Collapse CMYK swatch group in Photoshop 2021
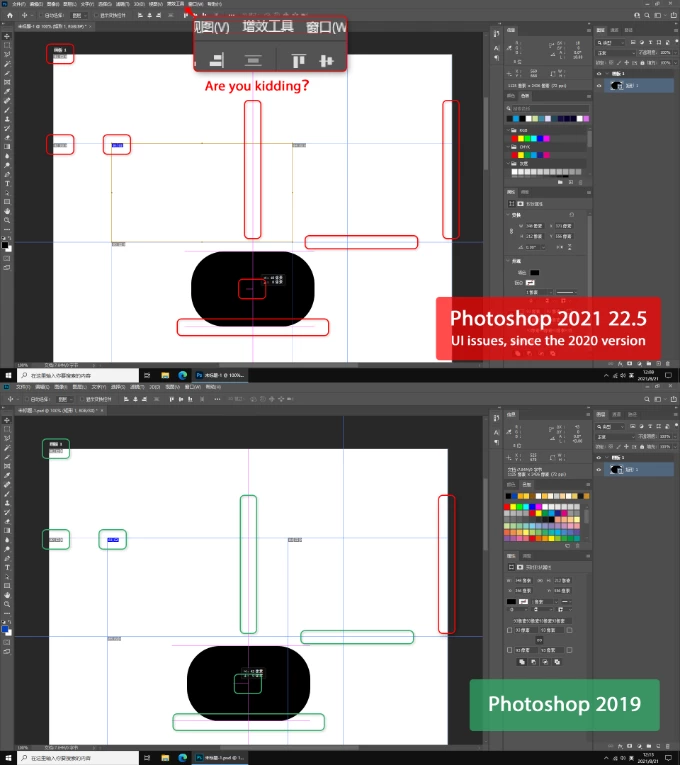680x765 pixels. click(508, 146)
